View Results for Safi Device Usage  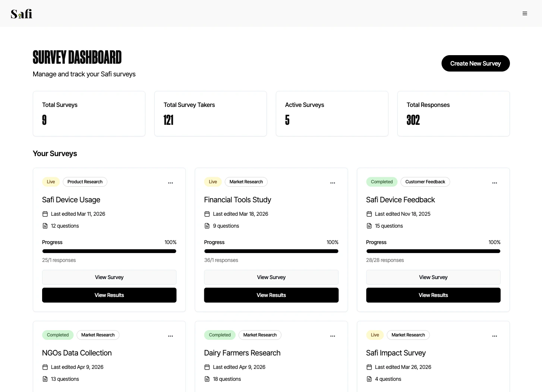(109, 295)
